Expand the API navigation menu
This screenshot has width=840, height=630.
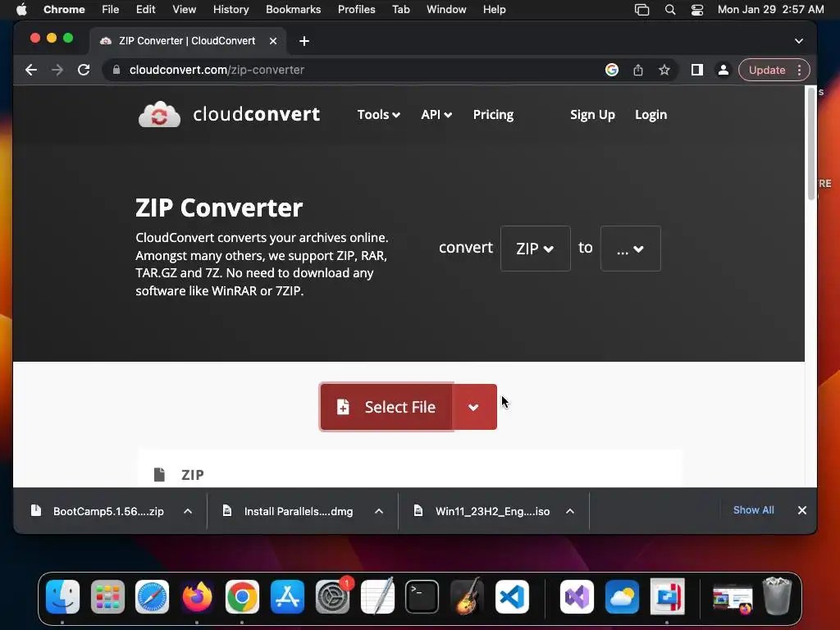436,115
